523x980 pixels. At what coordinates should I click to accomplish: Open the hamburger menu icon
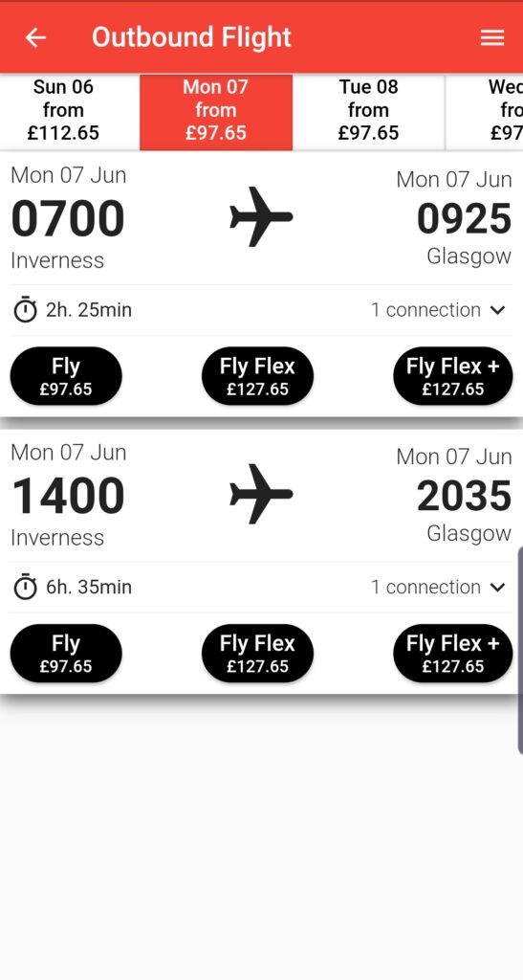pyautogui.click(x=491, y=38)
